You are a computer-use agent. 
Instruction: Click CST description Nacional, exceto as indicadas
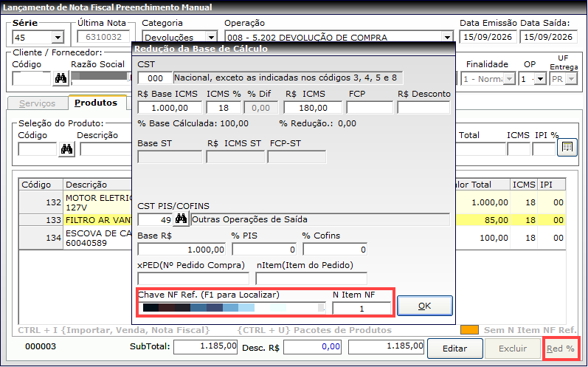pos(288,78)
